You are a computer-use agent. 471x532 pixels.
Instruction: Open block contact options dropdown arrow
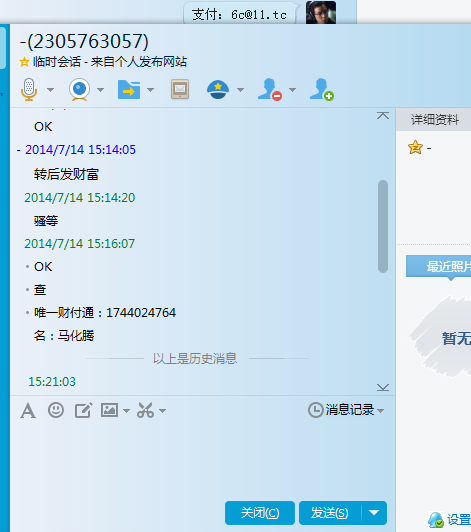pos(293,90)
